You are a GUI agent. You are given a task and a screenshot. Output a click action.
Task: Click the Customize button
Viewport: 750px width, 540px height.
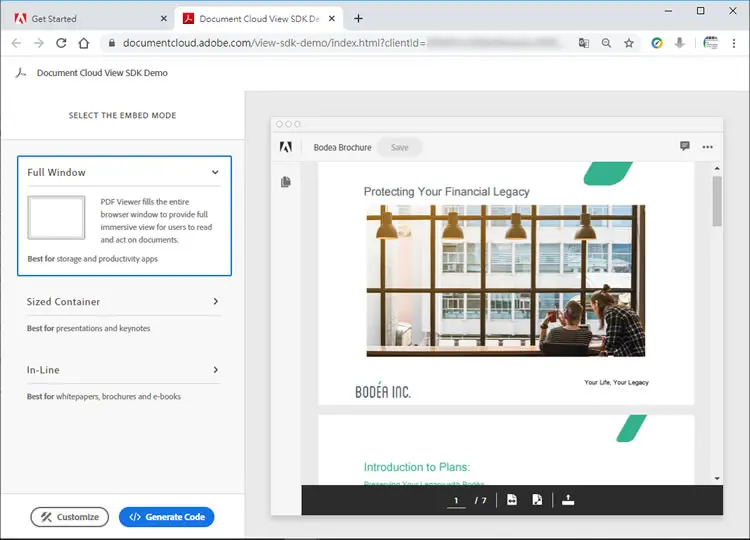pyautogui.click(x=69, y=517)
